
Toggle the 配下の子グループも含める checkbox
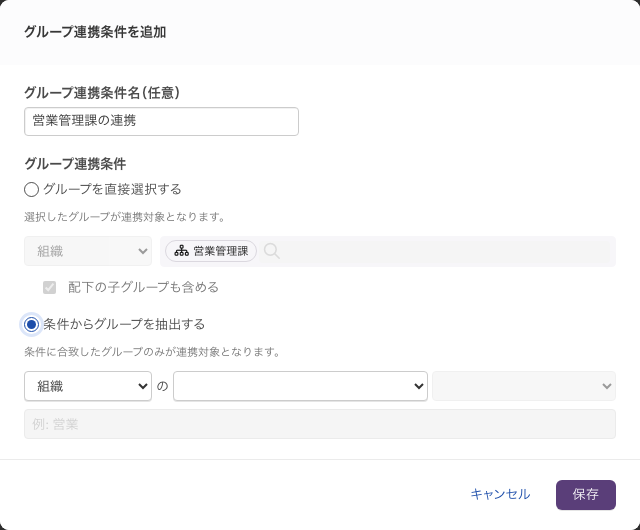[x=49, y=287]
